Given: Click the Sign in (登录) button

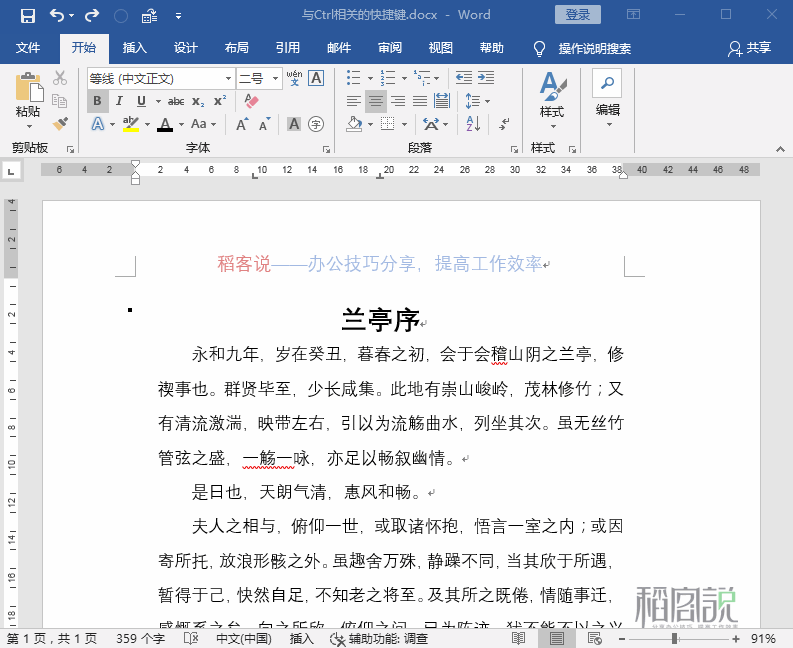Looking at the screenshot, I should click(x=578, y=15).
